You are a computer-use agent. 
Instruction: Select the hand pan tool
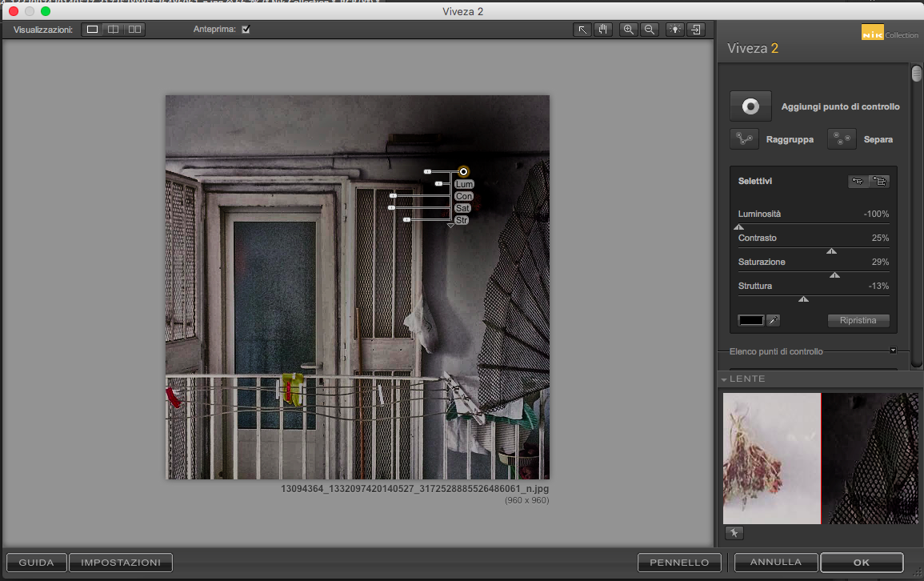pos(602,30)
